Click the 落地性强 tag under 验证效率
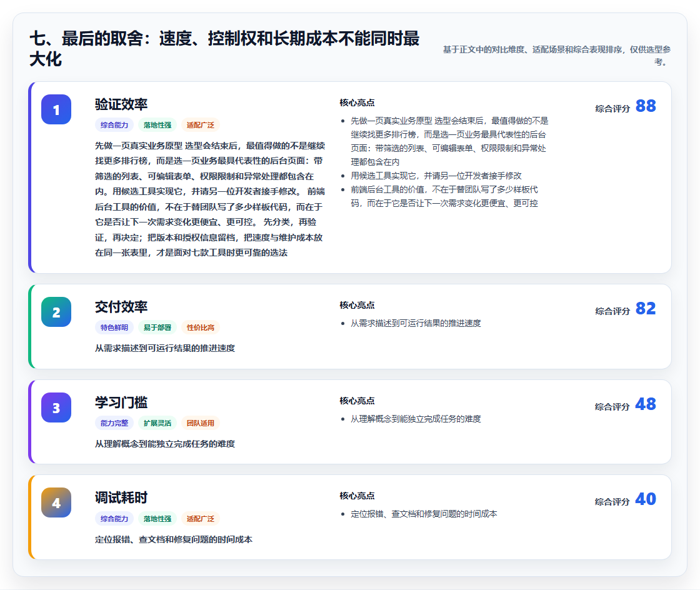Screen dimensions: 700x590 pyautogui.click(x=157, y=125)
